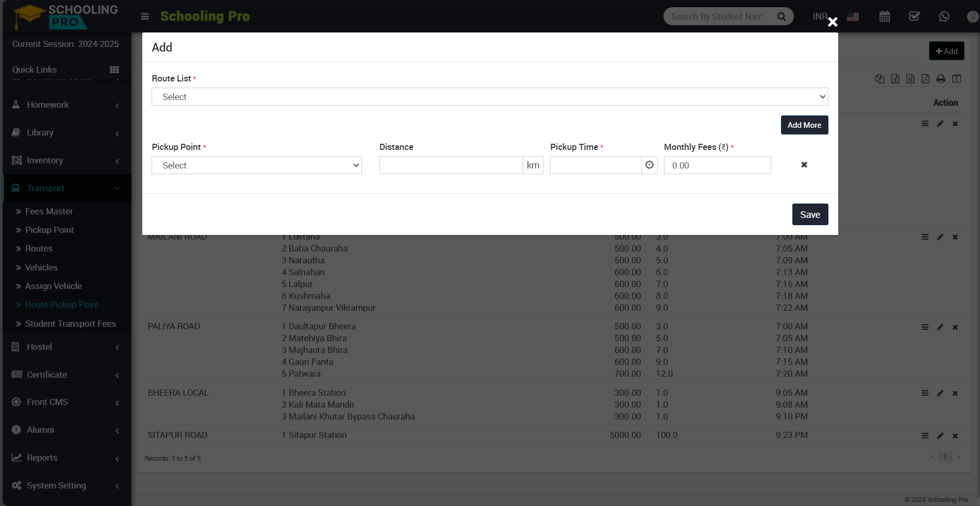Screen dimensions: 980x506
Task: Edit PALIYA ROAD row pencil icon
Action: click(x=940, y=327)
